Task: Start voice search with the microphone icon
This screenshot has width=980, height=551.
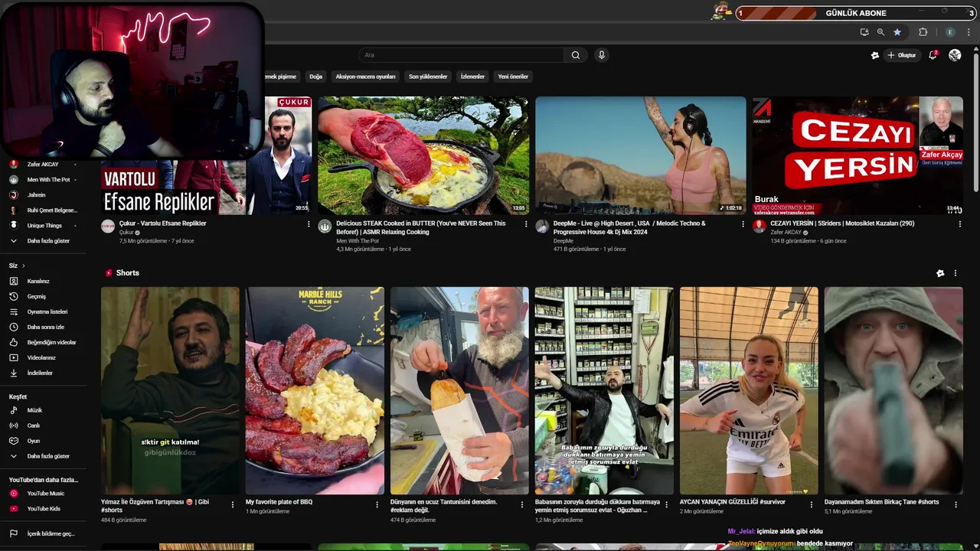Action: point(601,55)
